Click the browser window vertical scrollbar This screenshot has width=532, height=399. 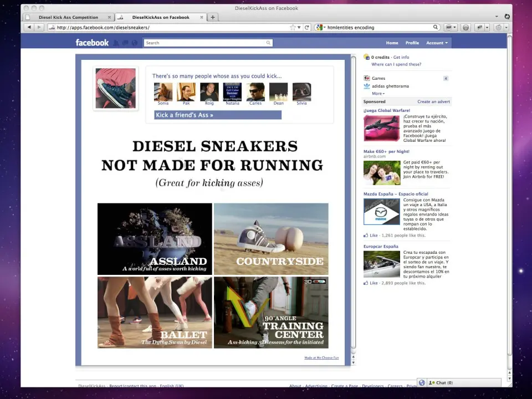pyautogui.click(x=509, y=197)
